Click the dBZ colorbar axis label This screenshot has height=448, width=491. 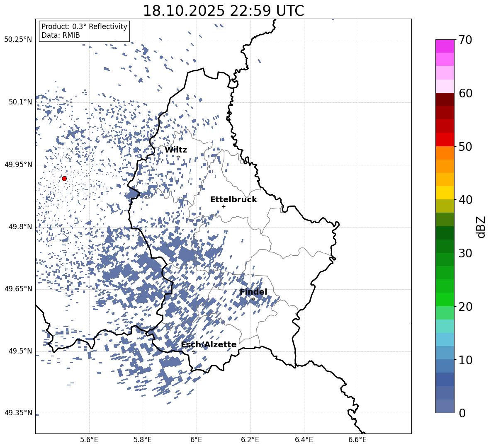tap(481, 227)
